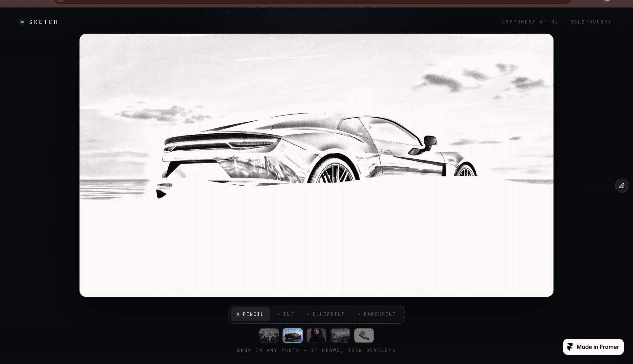The height and width of the screenshot is (364, 633).
Task: Select the sneaker photo thumbnail
Action: pyautogui.click(x=364, y=336)
